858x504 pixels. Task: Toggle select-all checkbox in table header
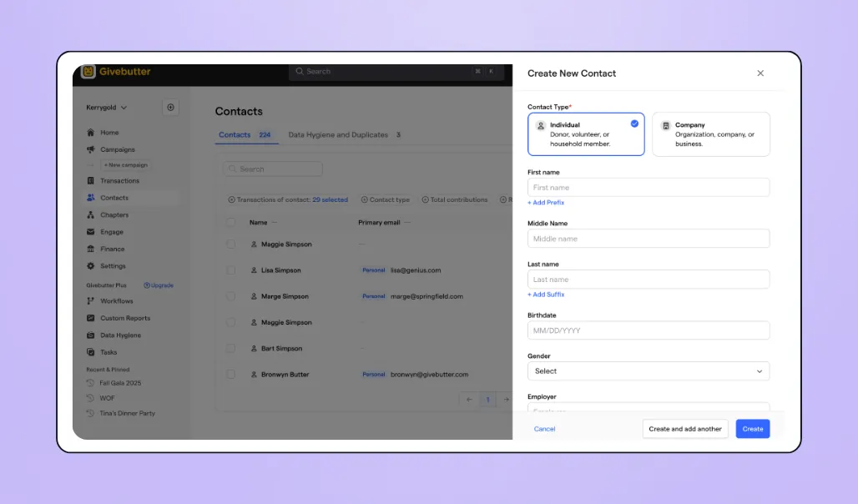pyautogui.click(x=231, y=222)
